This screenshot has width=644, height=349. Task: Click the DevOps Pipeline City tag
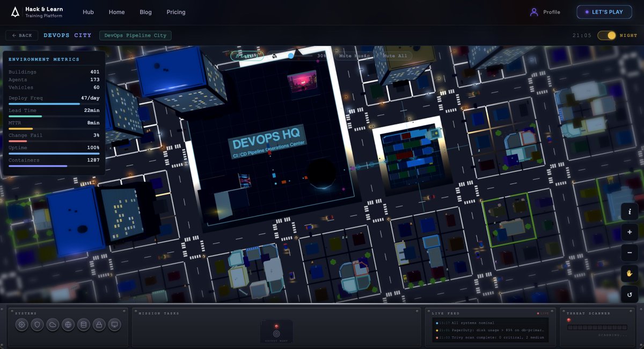pos(135,35)
